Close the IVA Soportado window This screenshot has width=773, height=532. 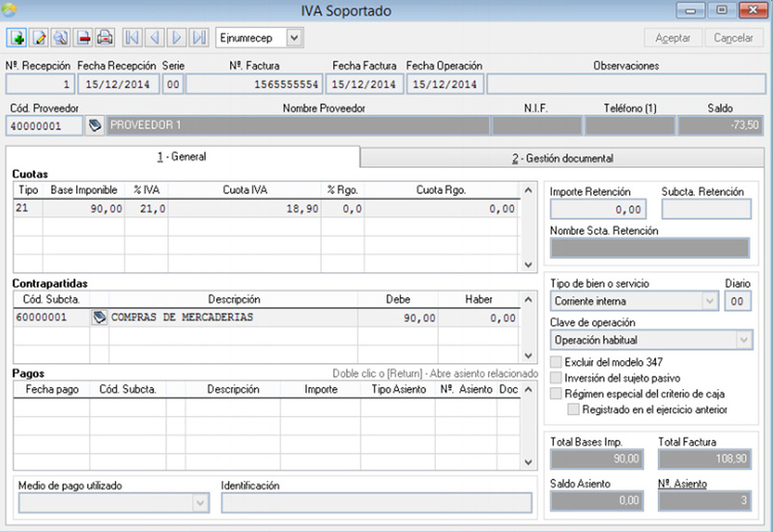pos(754,10)
